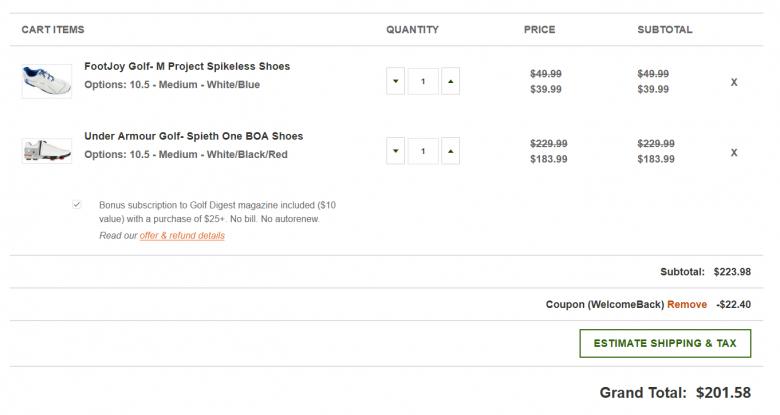Decrease Under Armour shoes quantity with down arrow
This screenshot has height=415, width=780.
point(396,151)
